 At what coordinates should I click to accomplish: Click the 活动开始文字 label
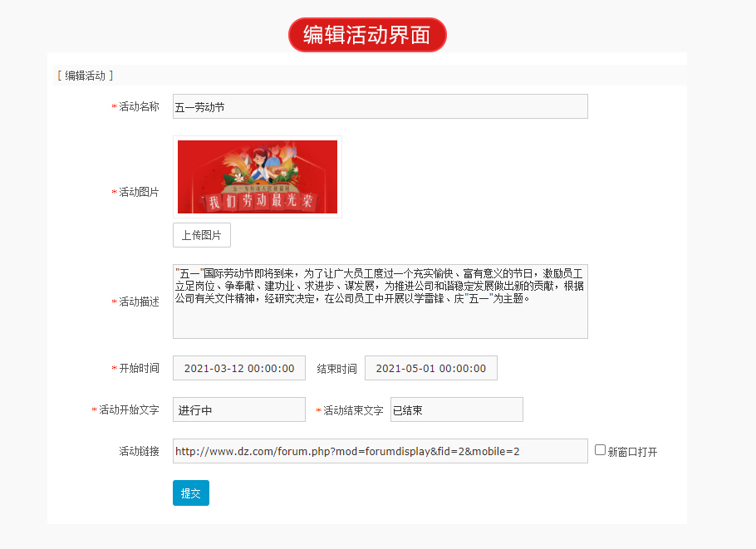tap(129, 409)
